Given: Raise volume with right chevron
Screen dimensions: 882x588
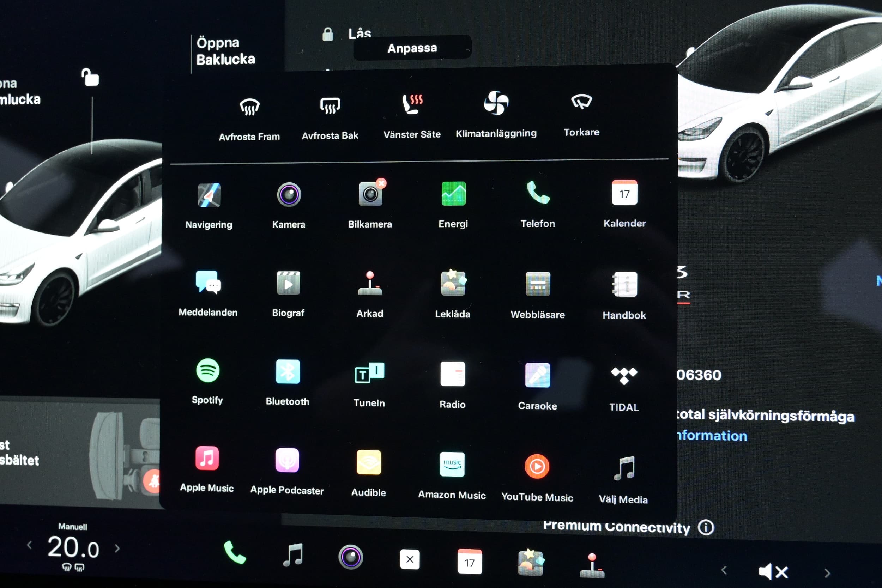Looking at the screenshot, I should pyautogui.click(x=827, y=574).
